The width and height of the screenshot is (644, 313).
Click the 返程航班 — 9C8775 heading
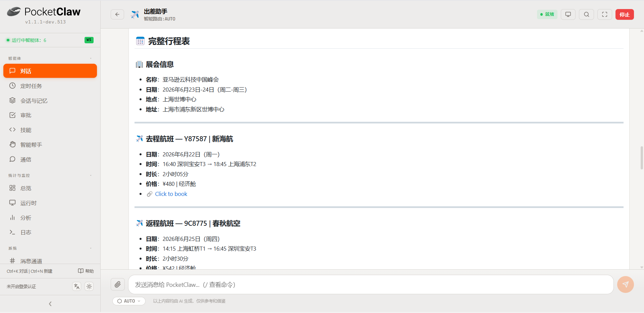click(193, 223)
